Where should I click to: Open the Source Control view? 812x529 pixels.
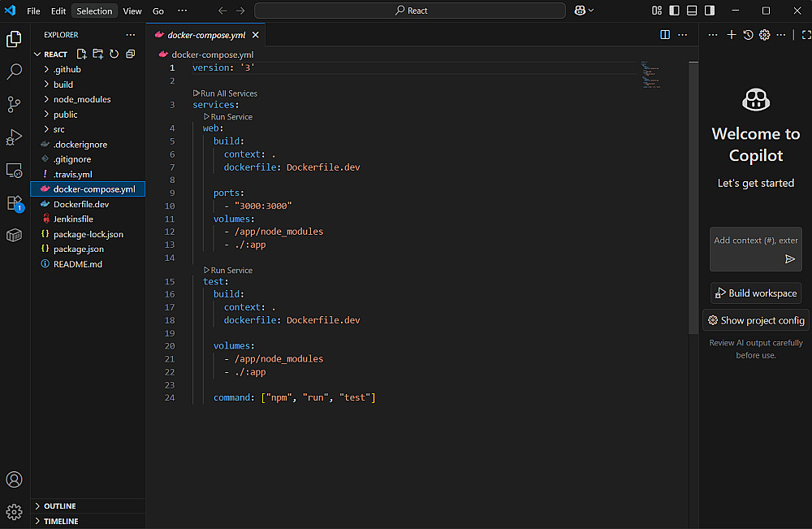click(14, 104)
